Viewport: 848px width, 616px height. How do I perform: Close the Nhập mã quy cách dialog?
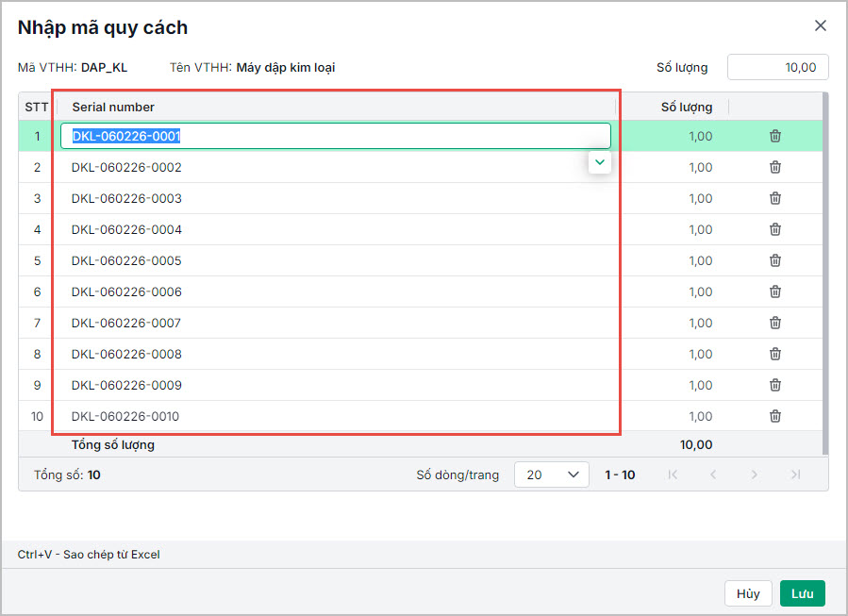pos(821,25)
